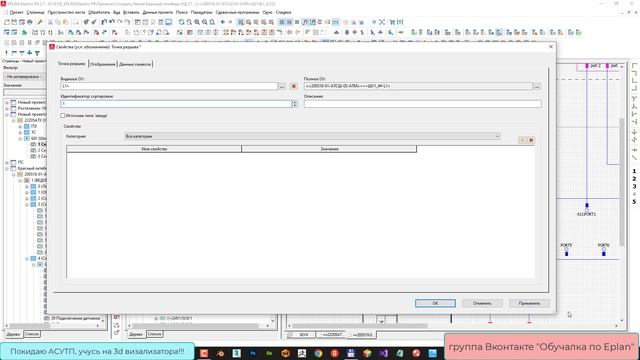Click the blue back arrow icon
This screenshot has height=360, width=640.
click(222, 22)
